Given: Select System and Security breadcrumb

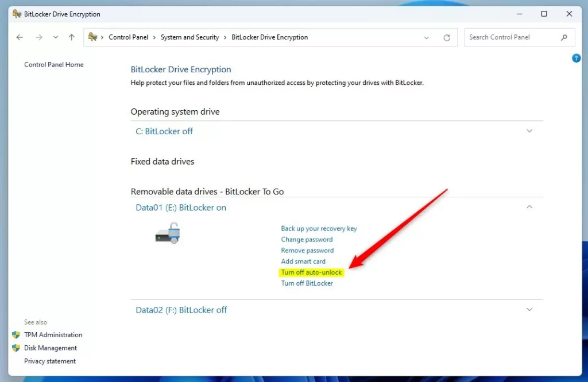Looking at the screenshot, I should tap(189, 37).
